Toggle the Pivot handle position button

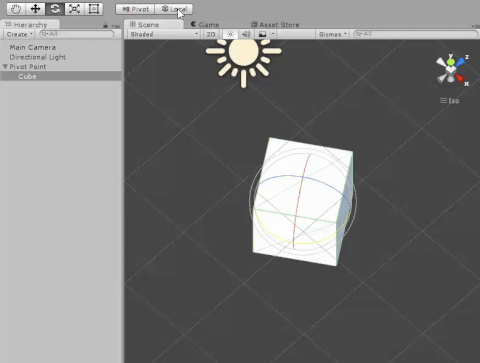pyautogui.click(x=135, y=9)
